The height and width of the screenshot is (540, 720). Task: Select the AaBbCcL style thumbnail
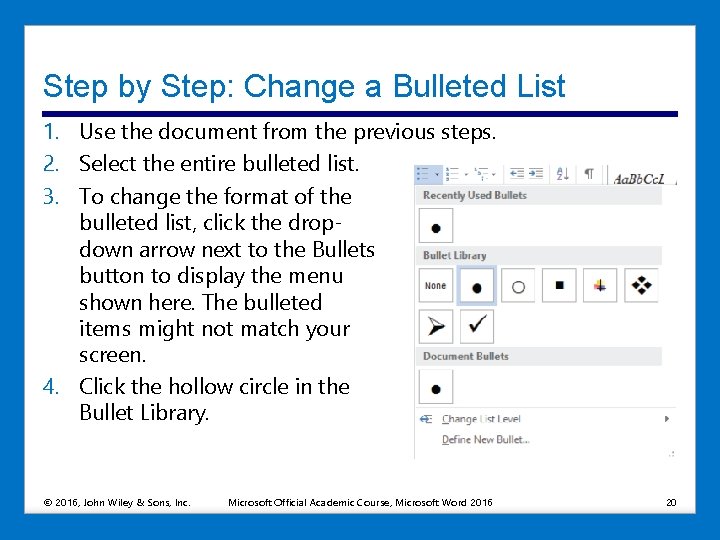pyautogui.click(x=639, y=179)
